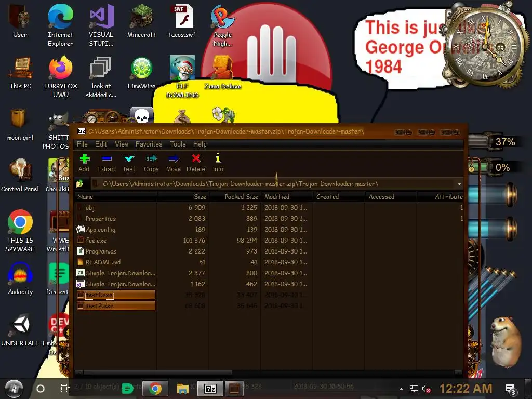The width and height of the screenshot is (532, 399).
Task: Open UNDERTALE Unity desktop icon
Action: tap(20, 330)
